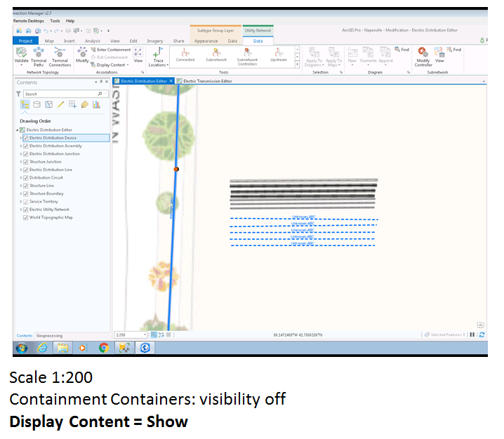
Task: Toggle Structure Boundary layer checkbox
Action: pos(26,194)
